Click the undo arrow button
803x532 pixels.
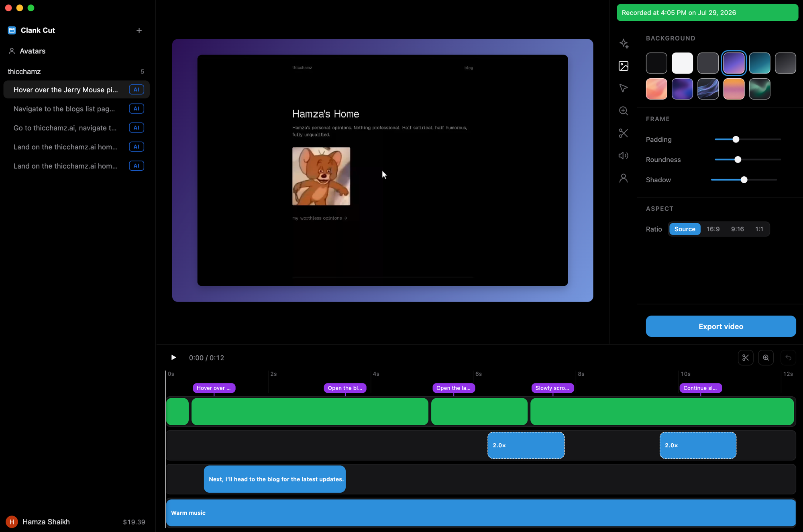pyautogui.click(x=788, y=358)
